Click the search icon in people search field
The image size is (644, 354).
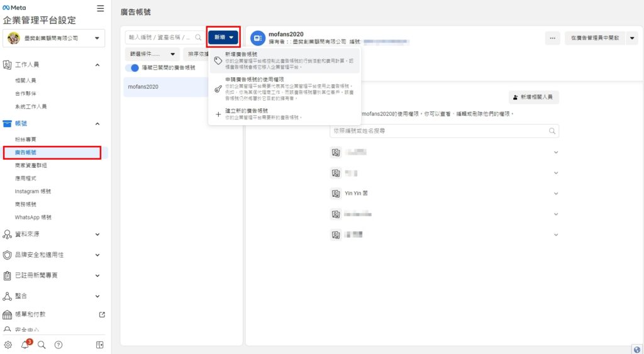[x=552, y=131]
